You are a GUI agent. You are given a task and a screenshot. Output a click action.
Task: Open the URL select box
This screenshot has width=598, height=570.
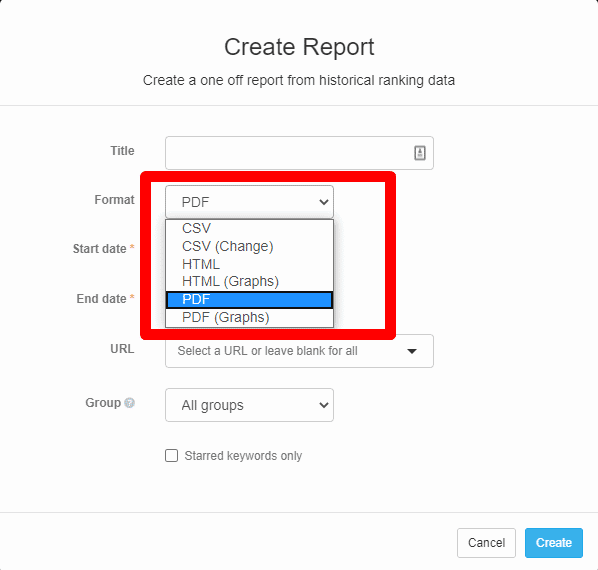[299, 351]
